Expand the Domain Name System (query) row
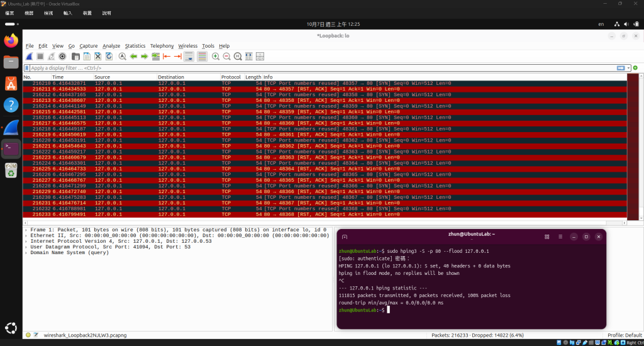Viewport: 644px width, 346px height. tap(26, 253)
